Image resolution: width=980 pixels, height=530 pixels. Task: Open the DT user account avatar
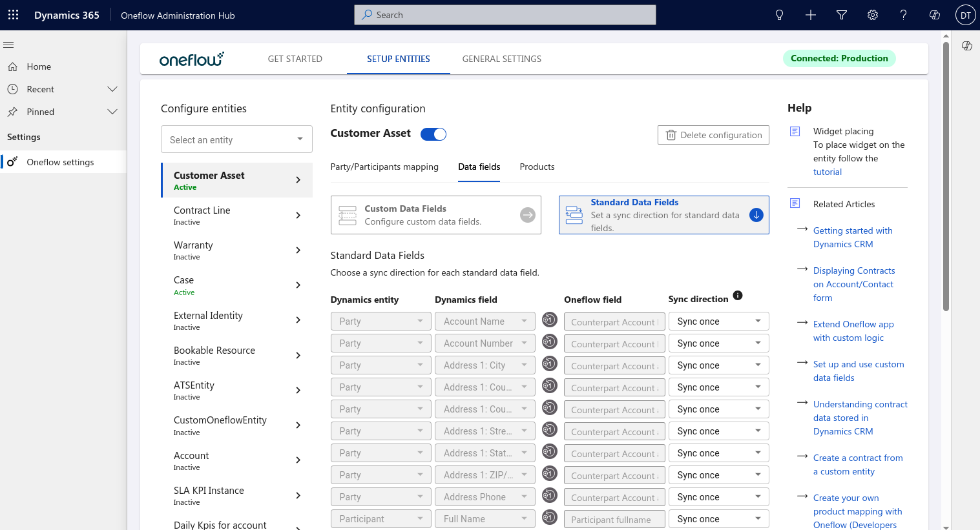966,15
